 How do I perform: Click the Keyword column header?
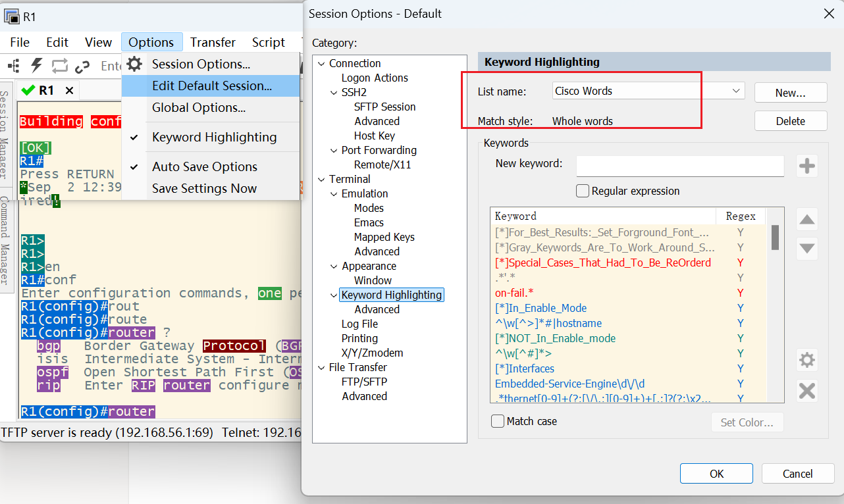point(603,216)
